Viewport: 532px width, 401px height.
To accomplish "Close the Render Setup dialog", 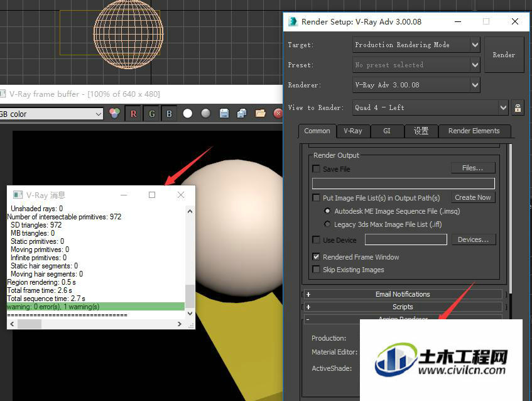I will [x=514, y=22].
